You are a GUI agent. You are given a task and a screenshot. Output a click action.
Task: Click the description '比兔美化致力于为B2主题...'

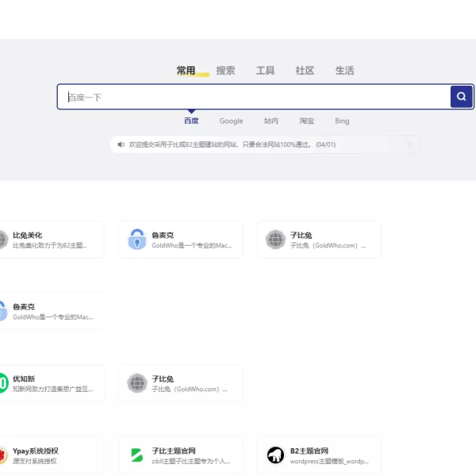pos(50,245)
